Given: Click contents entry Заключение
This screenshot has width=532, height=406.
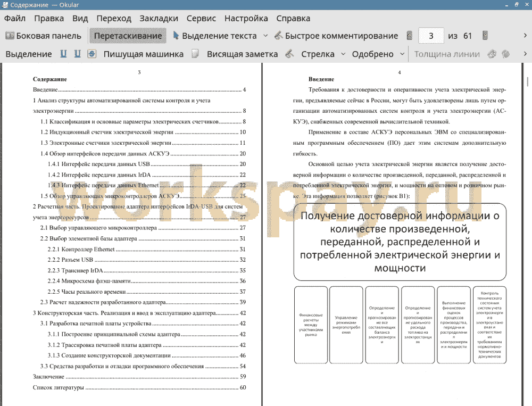Looking at the screenshot, I should pyautogui.click(x=139, y=377).
